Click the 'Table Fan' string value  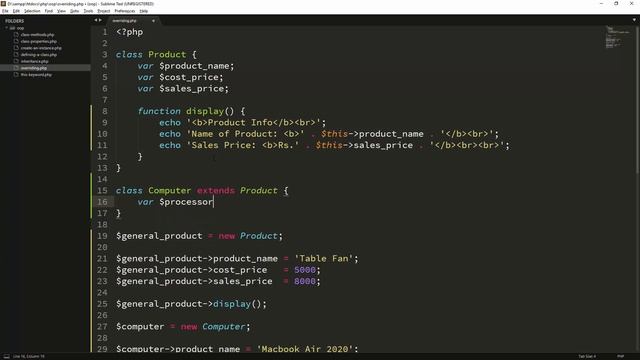(x=324, y=258)
